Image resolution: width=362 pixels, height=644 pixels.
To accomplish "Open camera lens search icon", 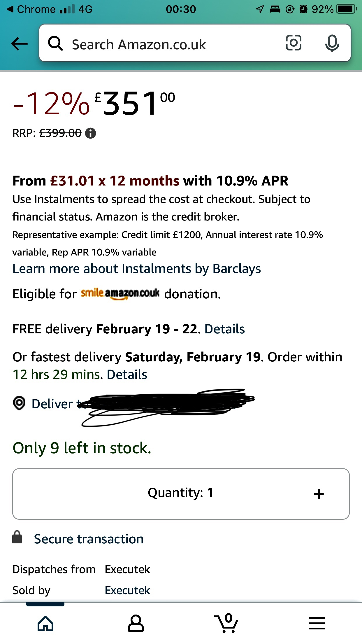I will [x=293, y=43].
